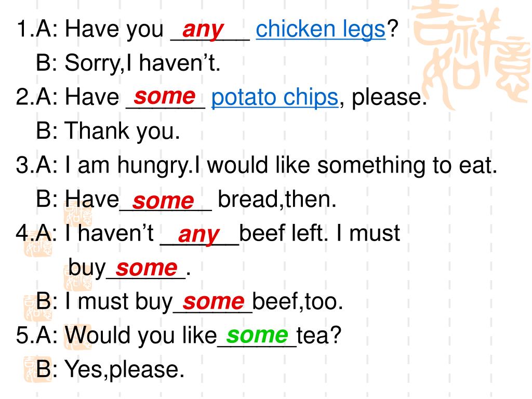Screen dimensions: 532x399
Task: Click the text 'B: Thank you.'
Action: (x=108, y=131)
